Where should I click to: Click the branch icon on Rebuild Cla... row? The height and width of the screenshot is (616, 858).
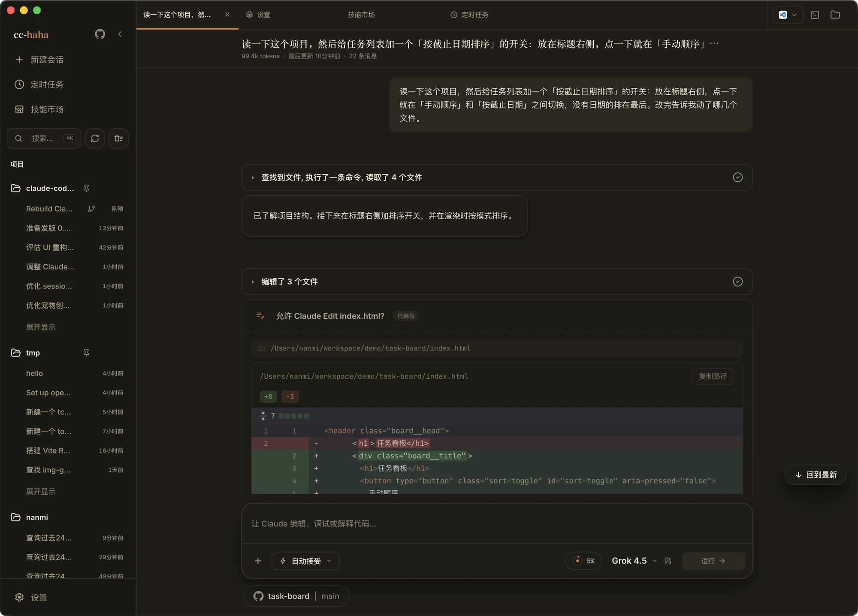[91, 209]
